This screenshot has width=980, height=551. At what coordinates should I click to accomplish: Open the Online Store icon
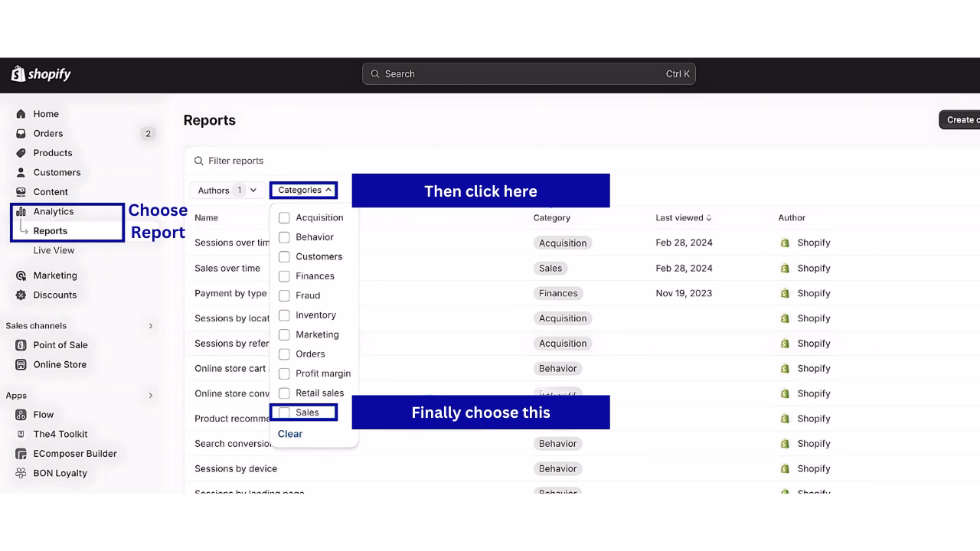(x=21, y=364)
